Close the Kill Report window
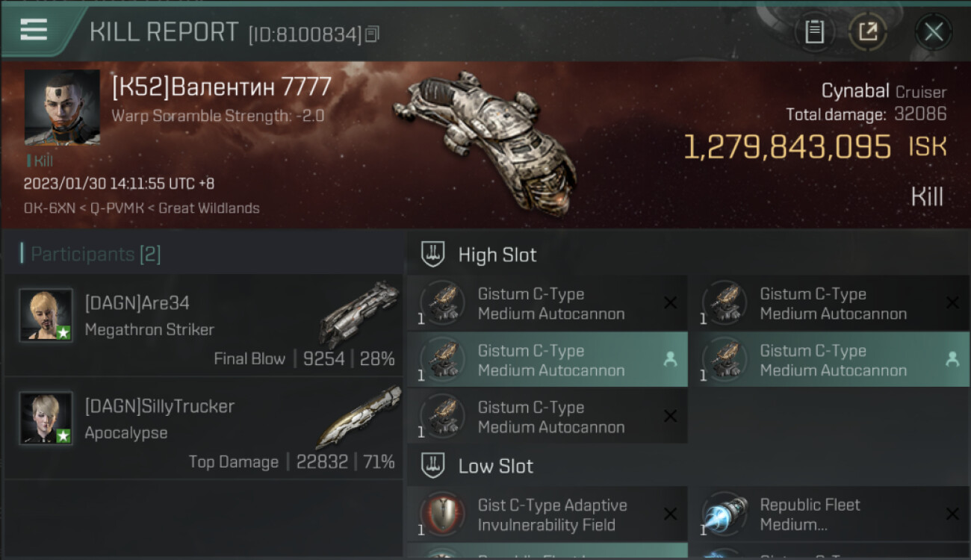Screen dimensions: 971x560 934,32
